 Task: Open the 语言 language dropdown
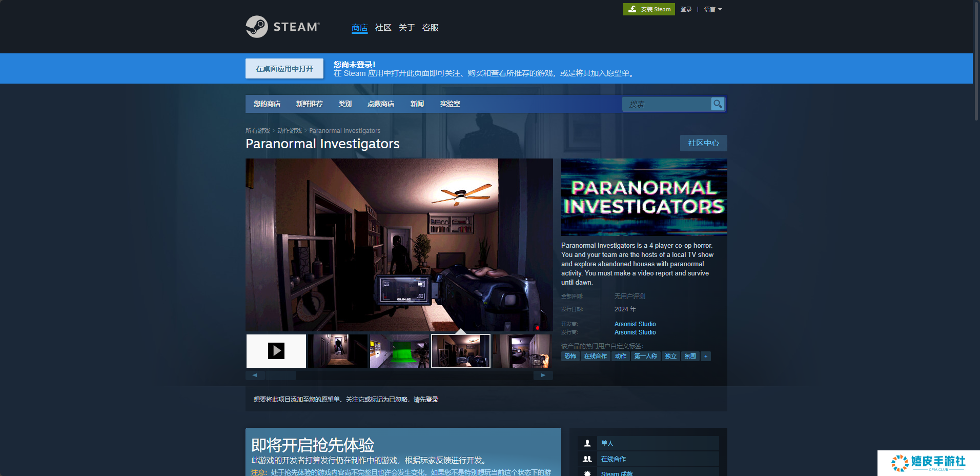(x=712, y=9)
